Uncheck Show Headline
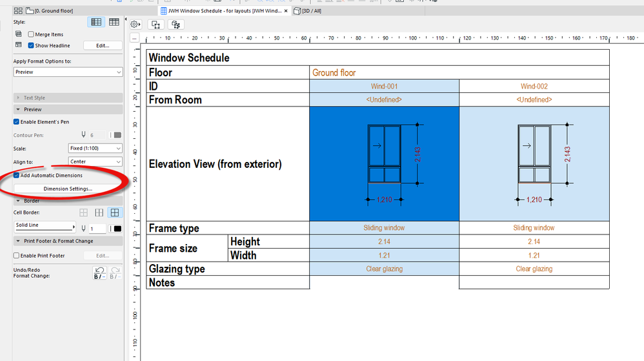Screen dimensions: 644x361 click(x=31, y=46)
